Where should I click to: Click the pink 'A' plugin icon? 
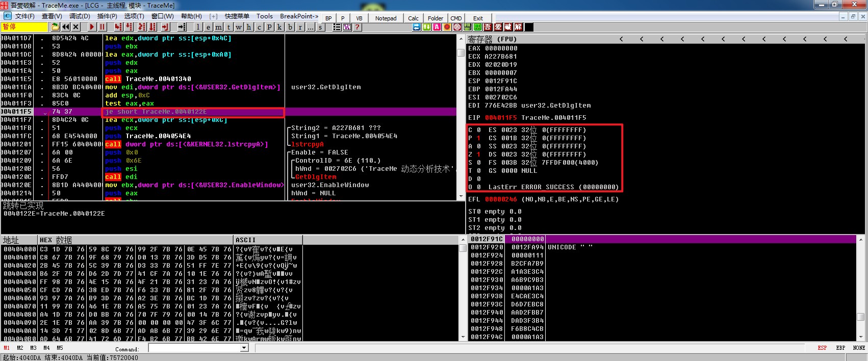click(437, 27)
